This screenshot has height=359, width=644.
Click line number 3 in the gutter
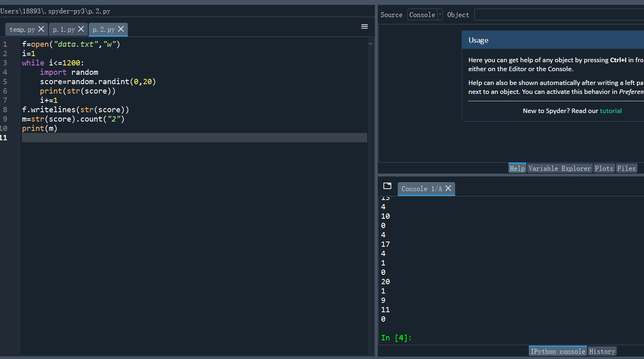coord(5,63)
